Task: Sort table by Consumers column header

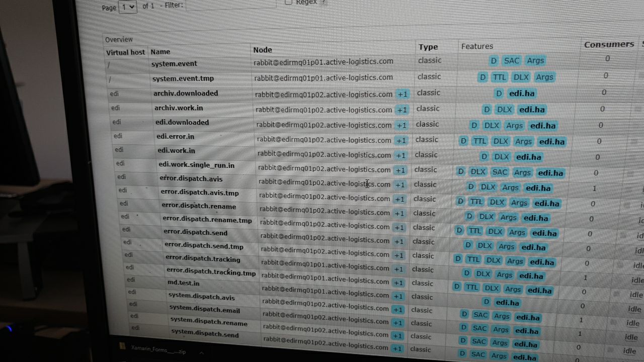Action: click(609, 44)
